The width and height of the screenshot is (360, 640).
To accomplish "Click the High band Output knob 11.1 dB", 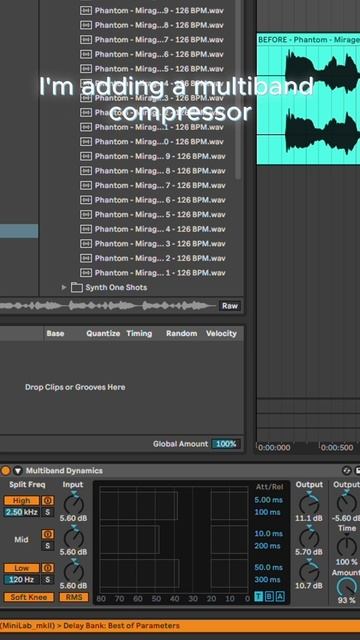I will [x=309, y=504].
